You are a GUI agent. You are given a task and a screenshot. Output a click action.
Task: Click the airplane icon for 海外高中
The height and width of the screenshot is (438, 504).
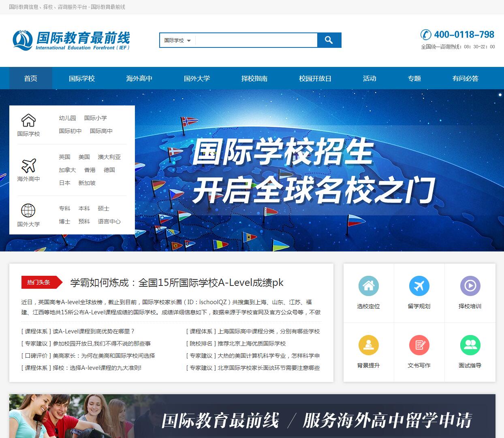28,165
